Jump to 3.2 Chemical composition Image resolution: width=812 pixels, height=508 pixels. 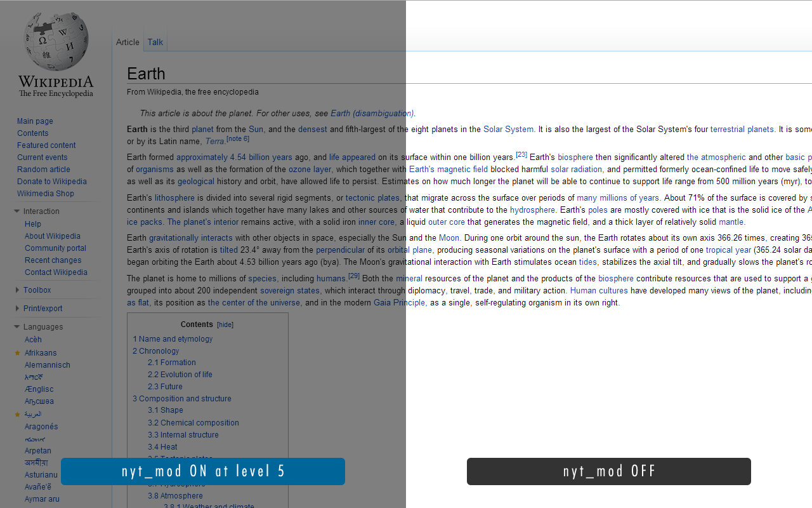tap(193, 423)
